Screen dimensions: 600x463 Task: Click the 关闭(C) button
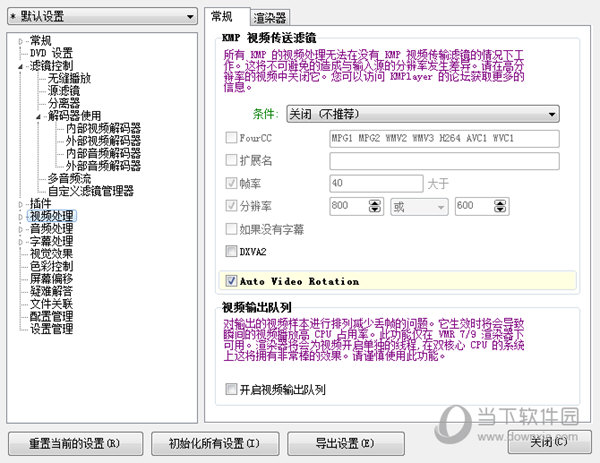tap(549, 442)
